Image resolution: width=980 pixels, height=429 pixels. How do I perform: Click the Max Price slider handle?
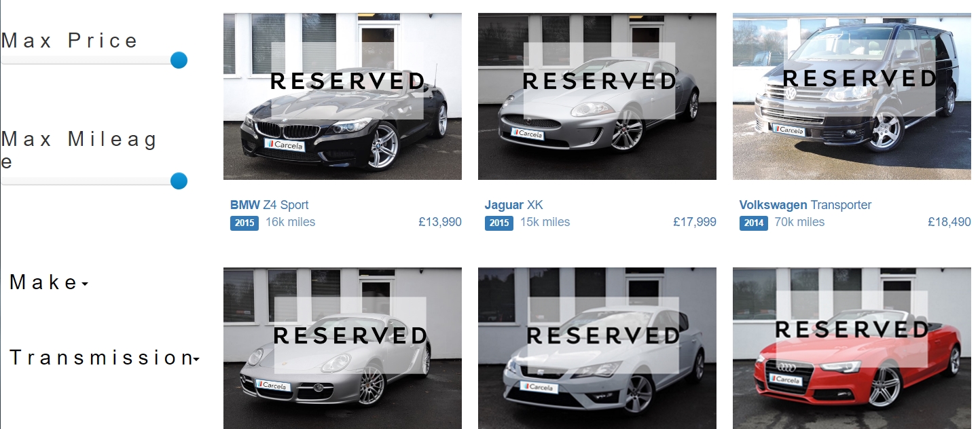(179, 60)
